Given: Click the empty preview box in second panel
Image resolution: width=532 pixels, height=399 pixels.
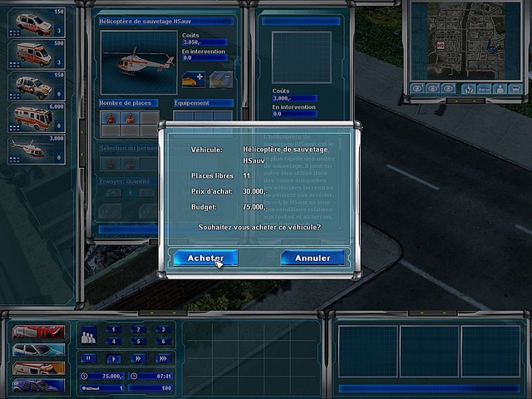Looking at the screenshot, I should pos(301,57).
